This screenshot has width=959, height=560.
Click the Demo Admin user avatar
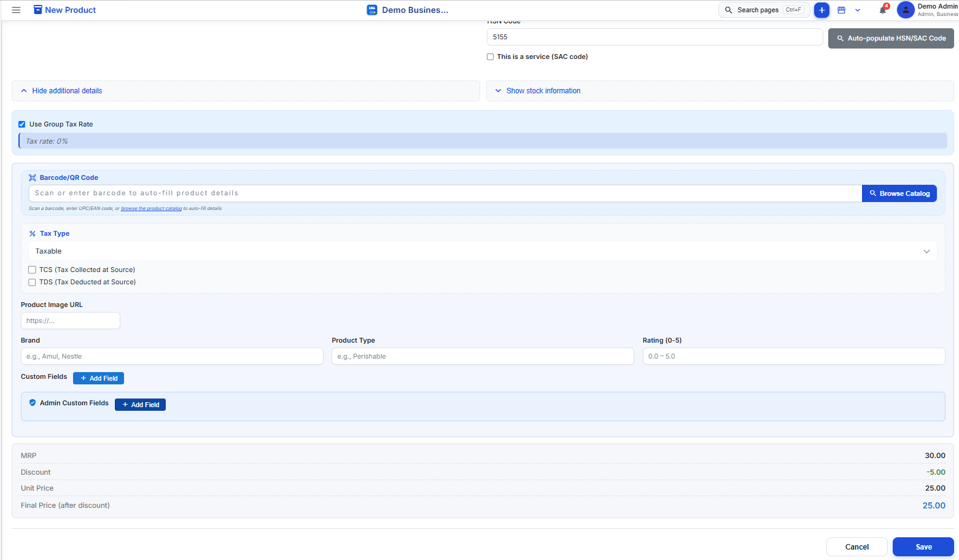pos(906,10)
